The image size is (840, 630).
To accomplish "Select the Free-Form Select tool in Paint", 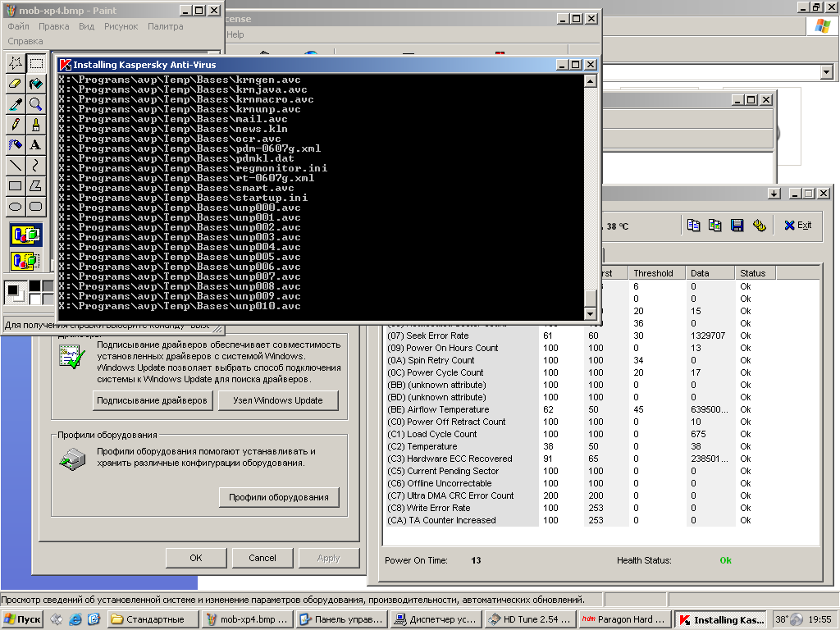I will [x=16, y=63].
